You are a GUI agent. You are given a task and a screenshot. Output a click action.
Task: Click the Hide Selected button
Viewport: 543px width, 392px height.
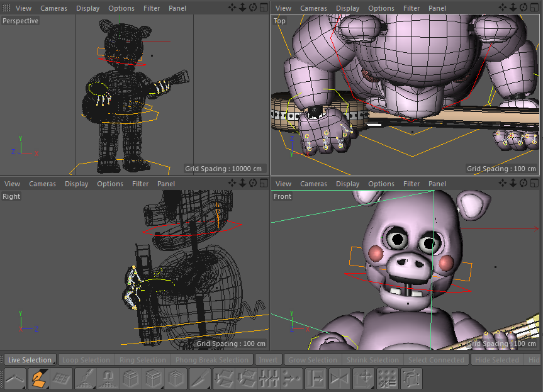tap(497, 360)
